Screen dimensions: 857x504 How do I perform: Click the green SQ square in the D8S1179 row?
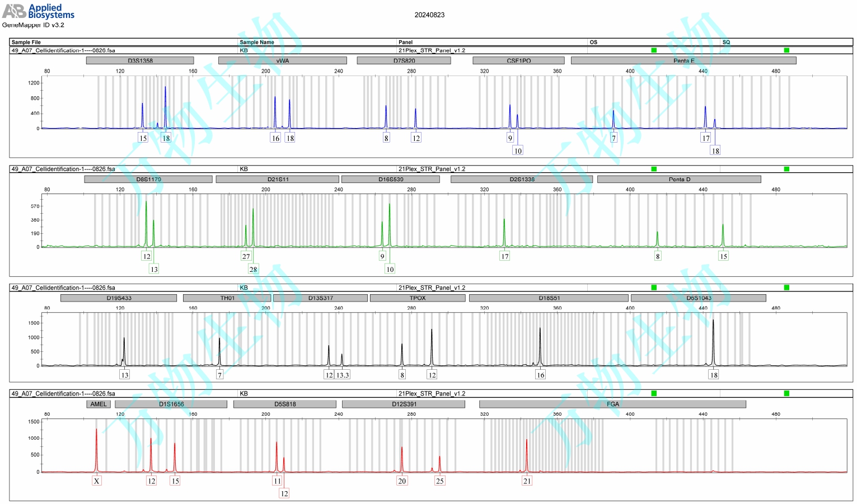[x=786, y=169]
